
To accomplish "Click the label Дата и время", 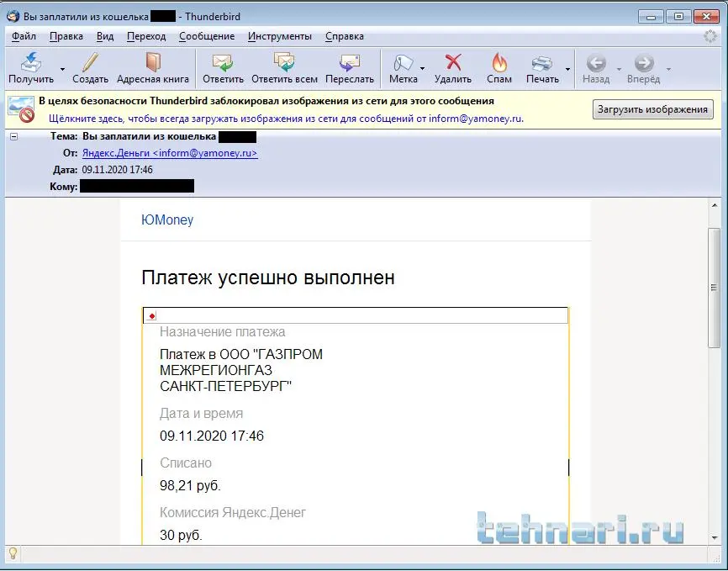I will [x=202, y=414].
